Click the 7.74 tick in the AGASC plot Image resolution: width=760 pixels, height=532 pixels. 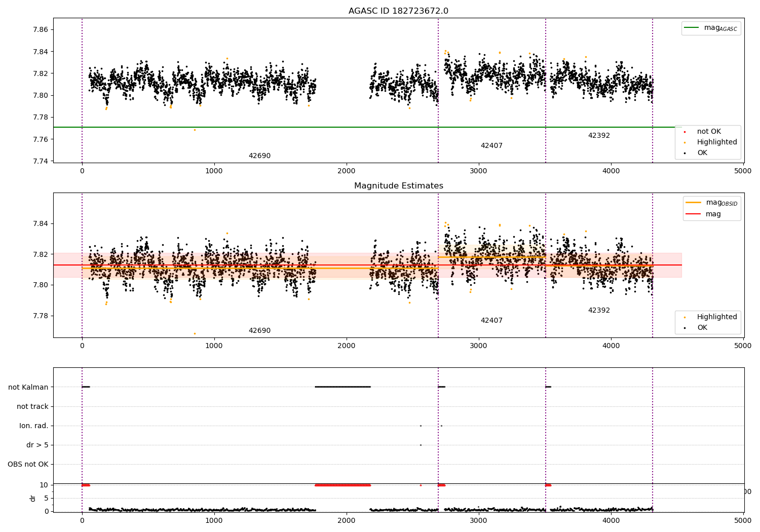[40, 161]
